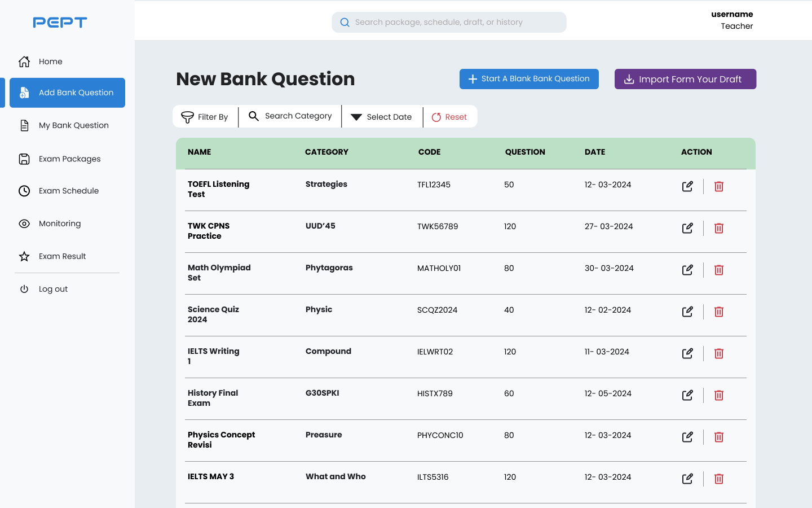Reset the table filters
Viewport: 812px width, 508px height.
[x=449, y=117]
